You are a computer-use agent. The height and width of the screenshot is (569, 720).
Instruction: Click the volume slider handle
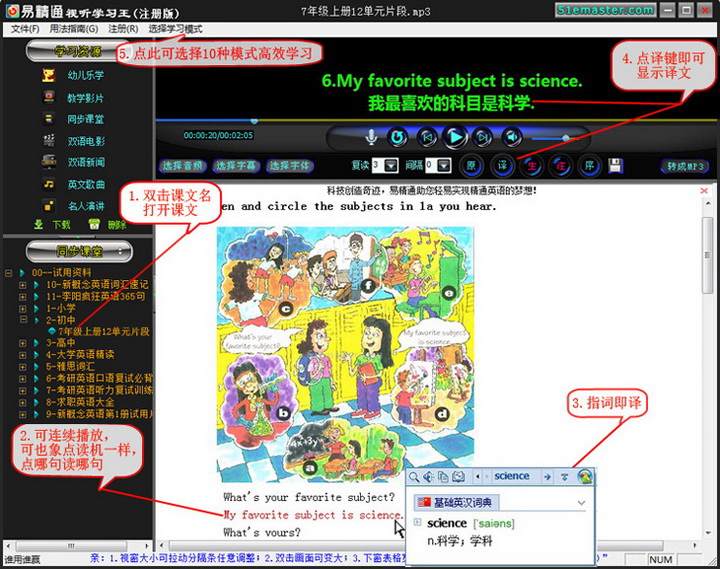[x=566, y=138]
